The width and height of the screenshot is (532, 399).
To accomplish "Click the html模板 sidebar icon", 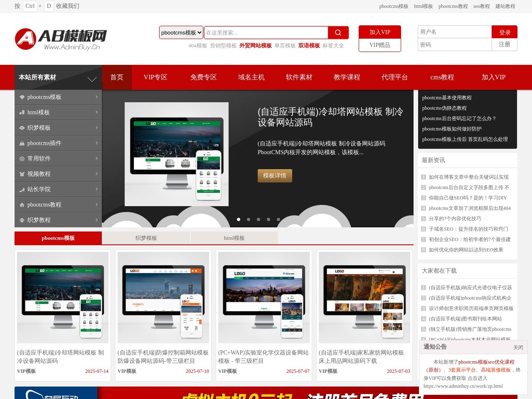I will (x=22, y=112).
